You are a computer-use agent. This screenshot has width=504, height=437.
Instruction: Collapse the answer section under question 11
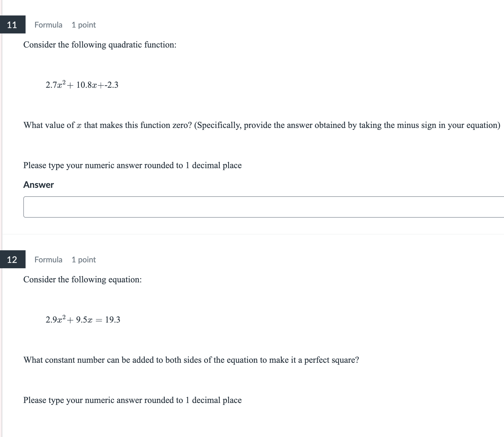[x=38, y=185]
